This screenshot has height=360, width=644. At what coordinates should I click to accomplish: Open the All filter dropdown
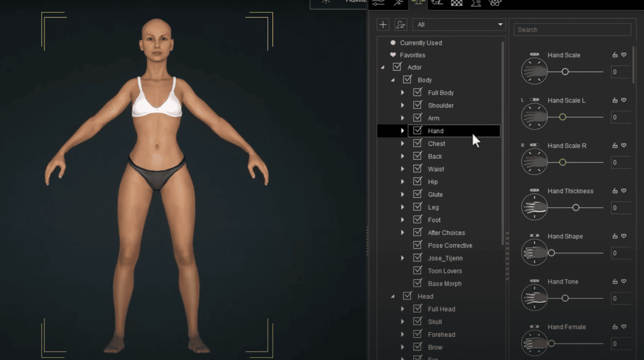(459, 24)
